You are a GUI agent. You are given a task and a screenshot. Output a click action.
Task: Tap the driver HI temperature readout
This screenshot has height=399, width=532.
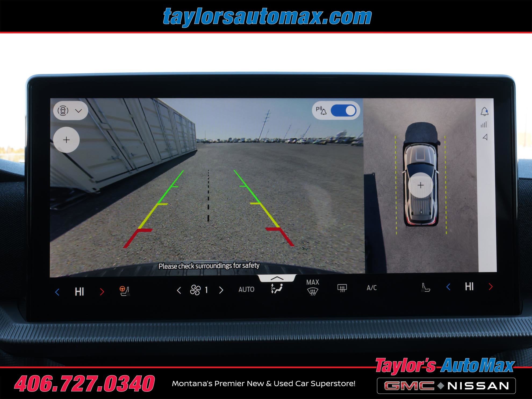(79, 292)
